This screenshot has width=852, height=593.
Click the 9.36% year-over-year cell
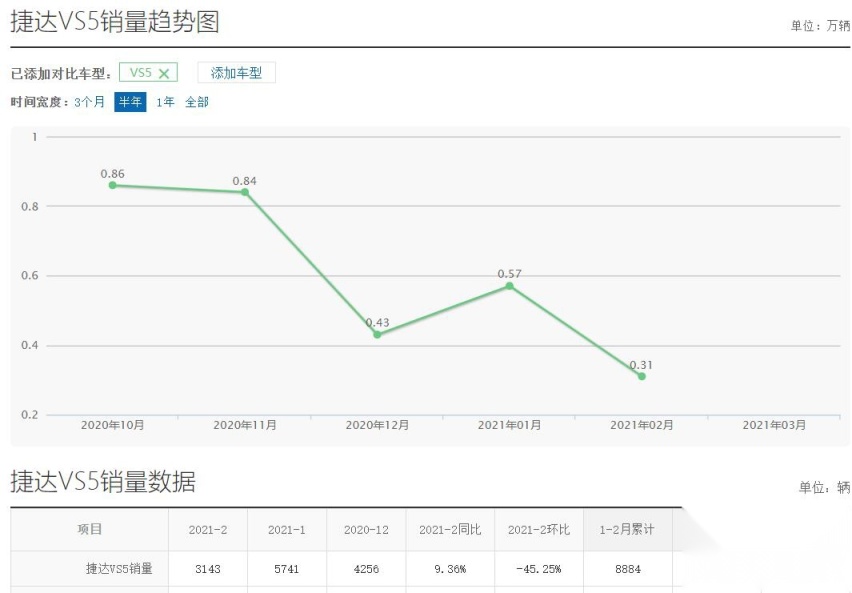450,569
